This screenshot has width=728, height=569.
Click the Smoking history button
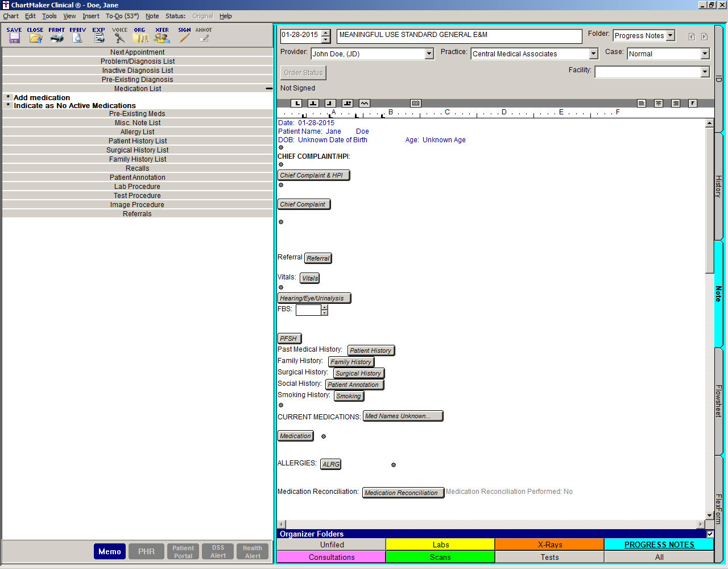349,396
